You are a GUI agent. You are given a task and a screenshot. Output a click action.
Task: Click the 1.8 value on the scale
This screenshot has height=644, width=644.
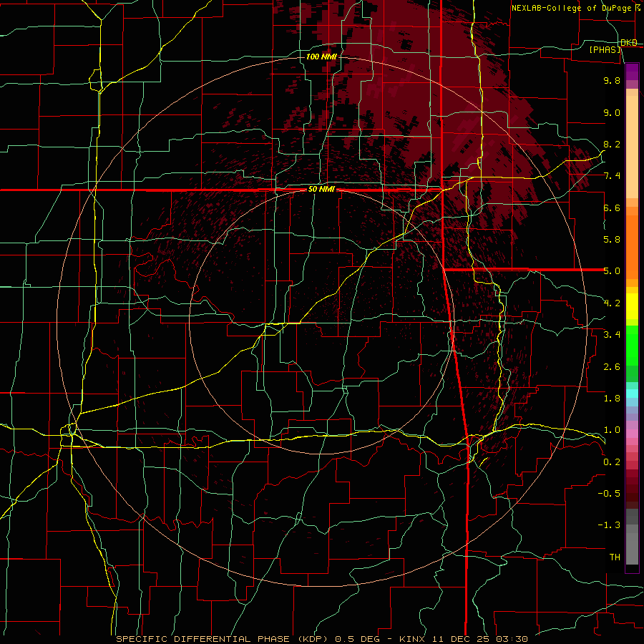[x=612, y=399]
